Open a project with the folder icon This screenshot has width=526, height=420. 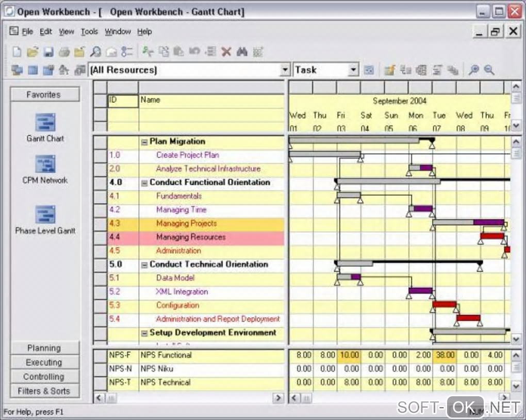click(32, 52)
